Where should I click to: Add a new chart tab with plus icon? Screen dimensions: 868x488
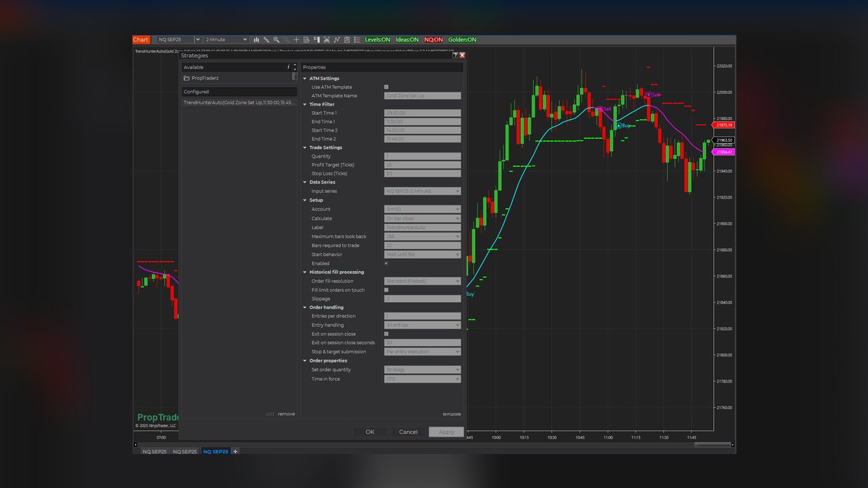(235, 451)
